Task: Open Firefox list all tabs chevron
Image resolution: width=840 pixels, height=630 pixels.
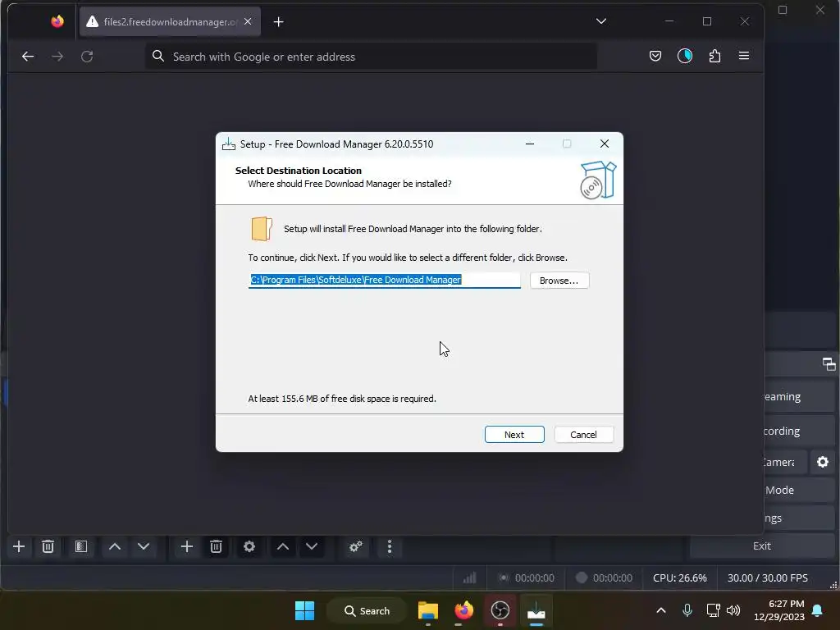Action: 601,21
